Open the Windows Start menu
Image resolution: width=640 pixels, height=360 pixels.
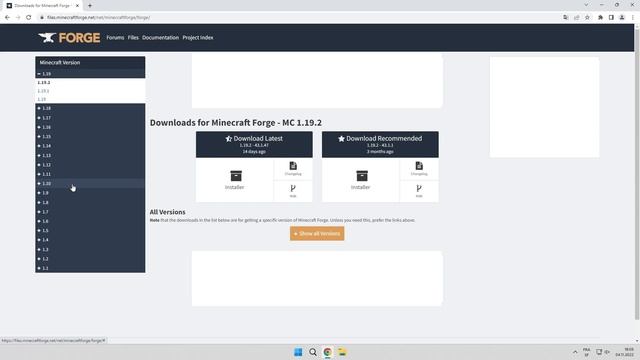(298, 352)
